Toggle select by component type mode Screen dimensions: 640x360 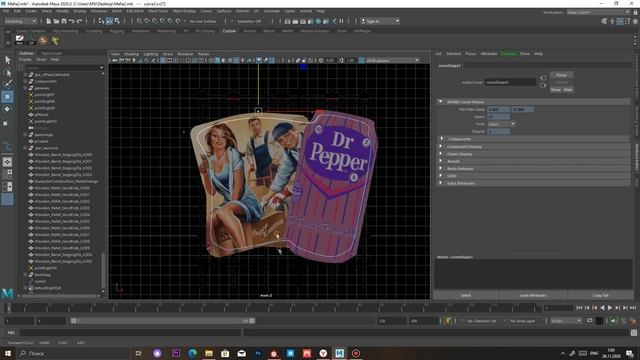tap(117, 21)
